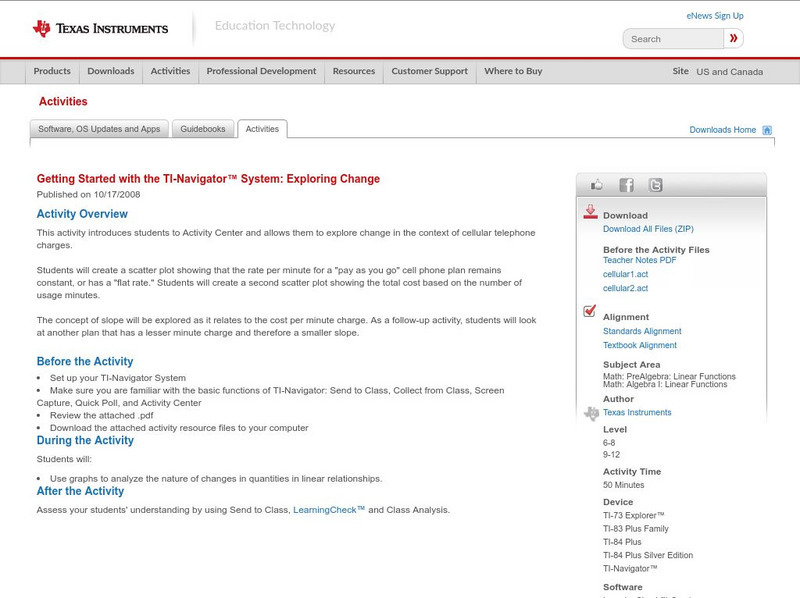Click the Before the Activity Files label
The height and width of the screenshot is (598, 800).
pyautogui.click(x=656, y=250)
